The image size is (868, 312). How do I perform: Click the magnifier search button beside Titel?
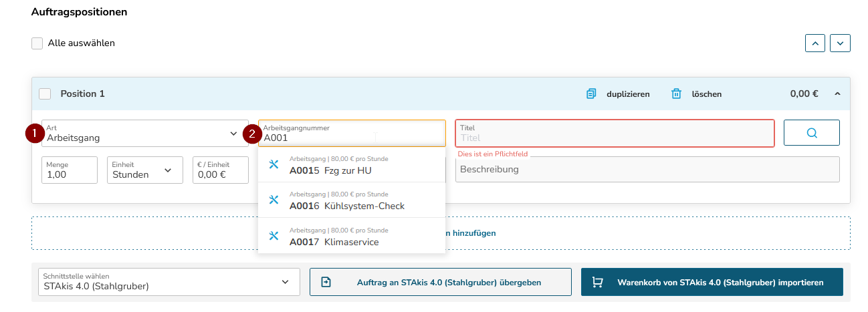pos(812,132)
